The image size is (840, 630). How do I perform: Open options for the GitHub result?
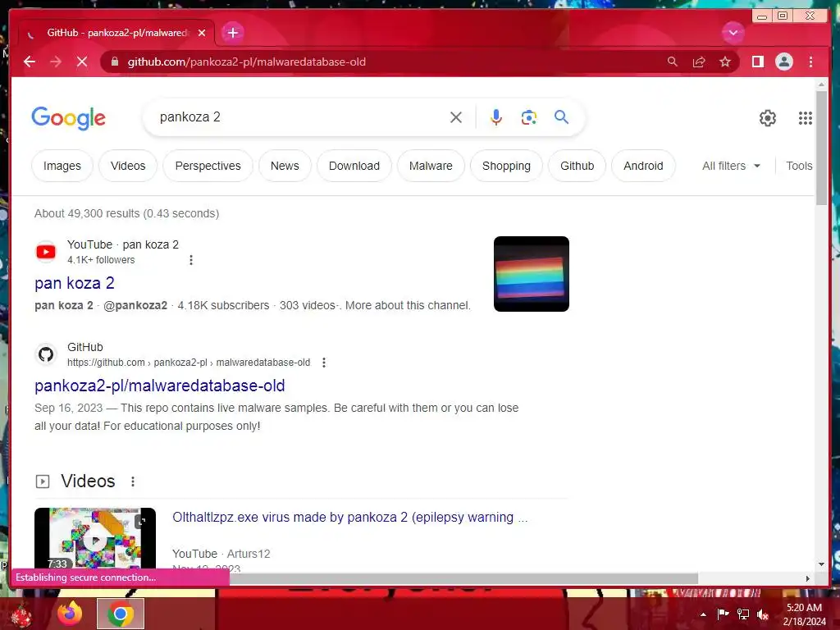point(323,363)
